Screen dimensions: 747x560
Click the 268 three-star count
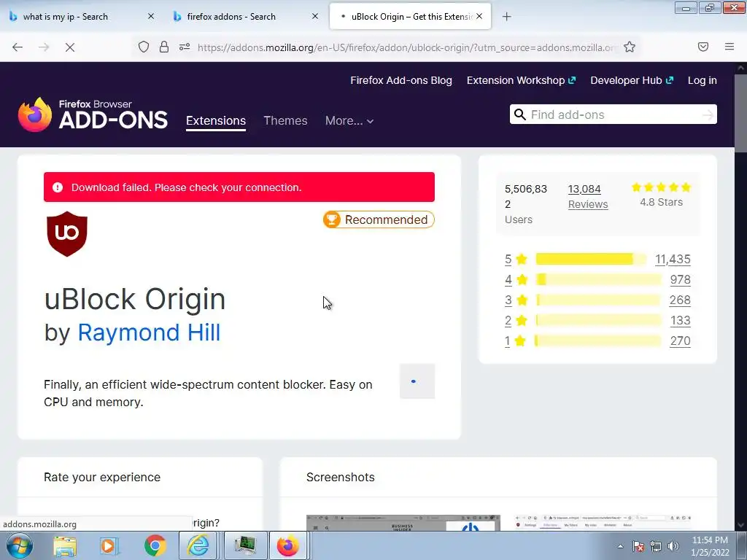coord(680,300)
